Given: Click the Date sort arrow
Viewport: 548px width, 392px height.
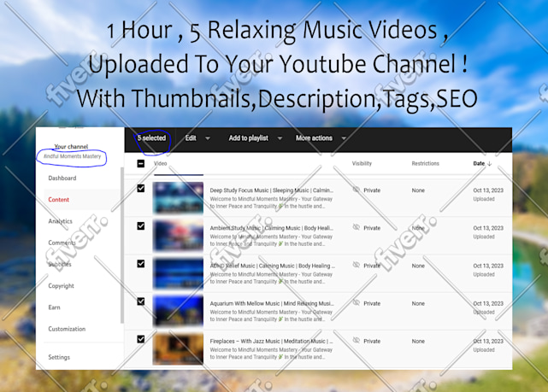Looking at the screenshot, I should tap(489, 163).
